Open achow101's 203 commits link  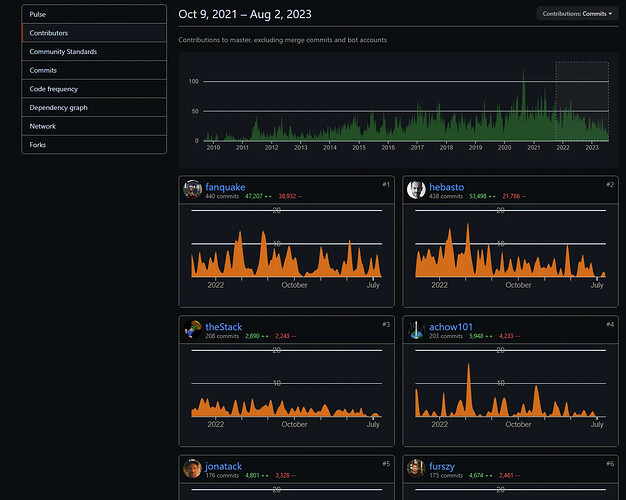tap(446, 336)
